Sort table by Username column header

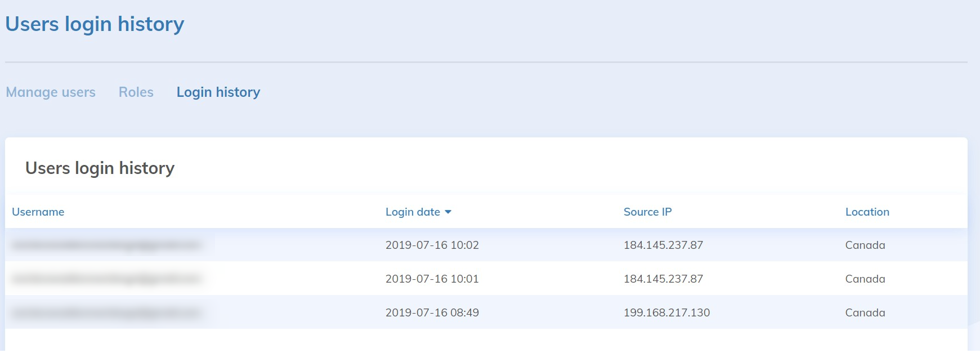click(38, 212)
